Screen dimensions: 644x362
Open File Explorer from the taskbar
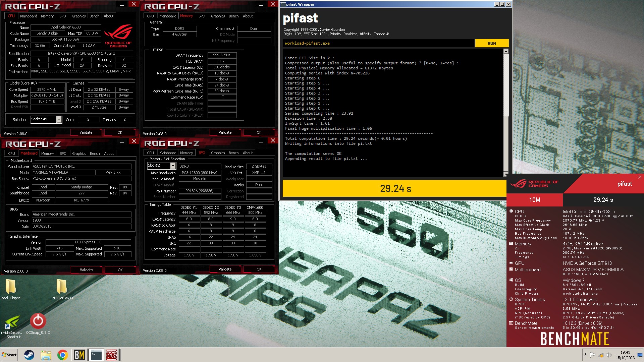click(x=46, y=355)
